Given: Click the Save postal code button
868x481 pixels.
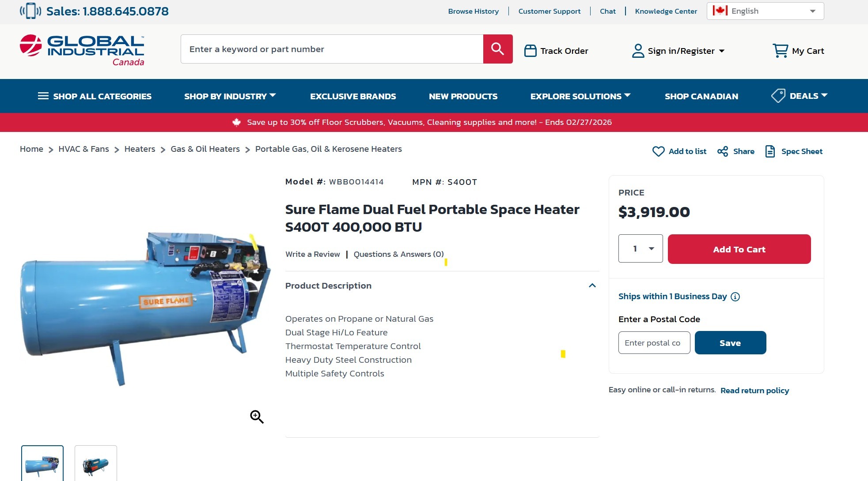Looking at the screenshot, I should click(730, 343).
